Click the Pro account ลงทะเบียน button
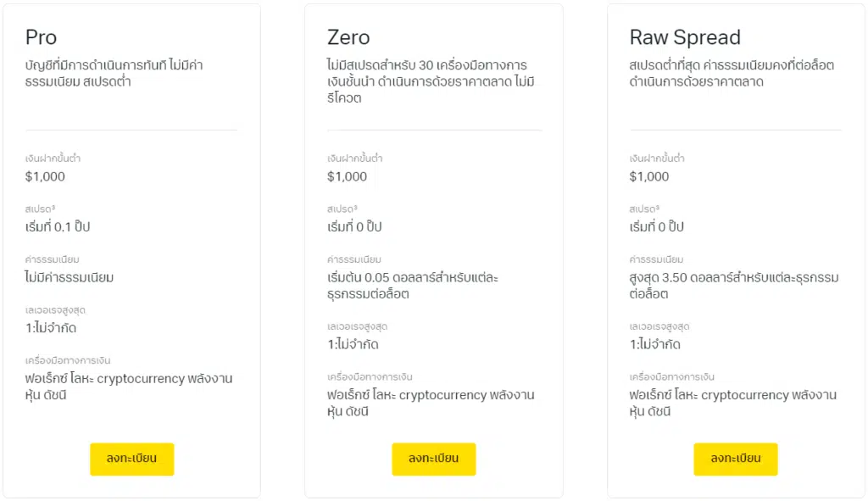Screen dimensions: 868x501 (x=131, y=459)
